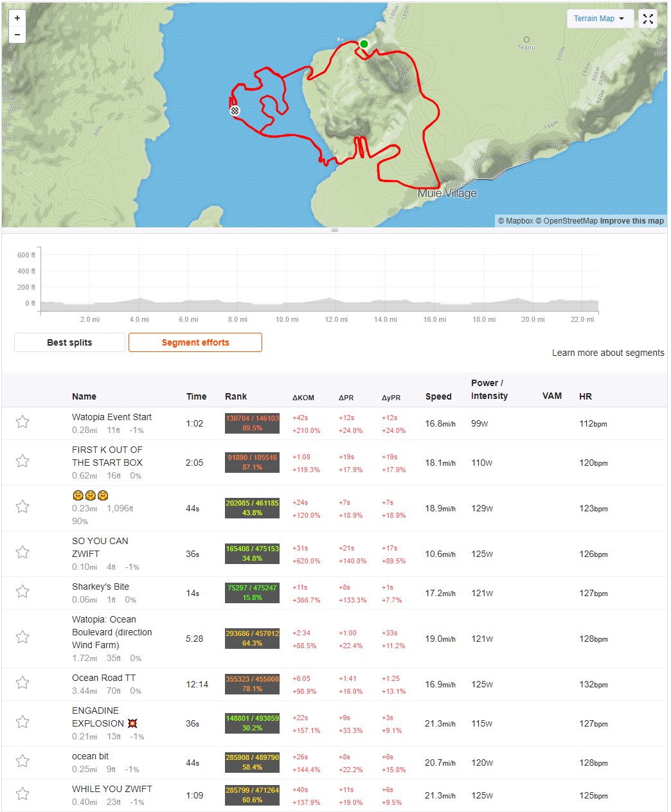Screen dimensions: 671x812
Task: Star the Watopia Event Start segment
Action: pyautogui.click(x=22, y=422)
